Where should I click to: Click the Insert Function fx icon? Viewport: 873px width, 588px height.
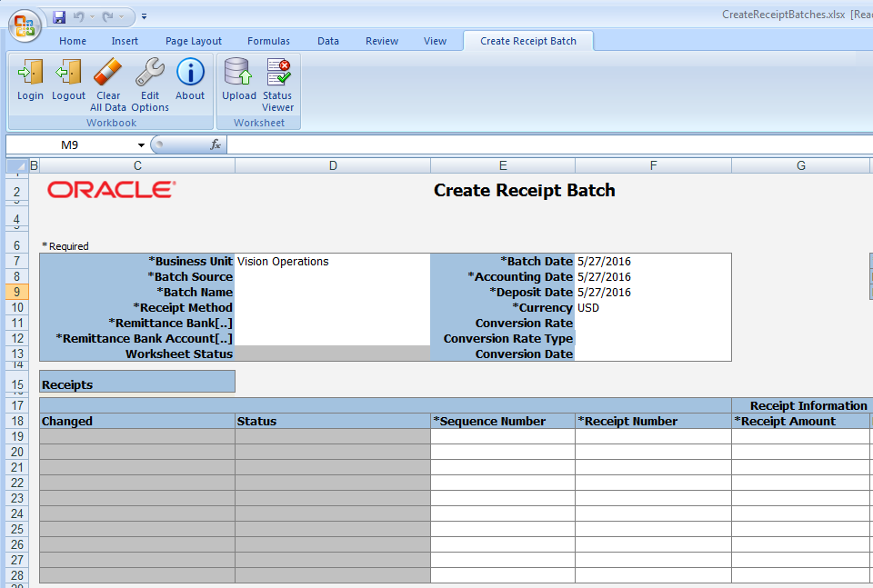pos(216,145)
